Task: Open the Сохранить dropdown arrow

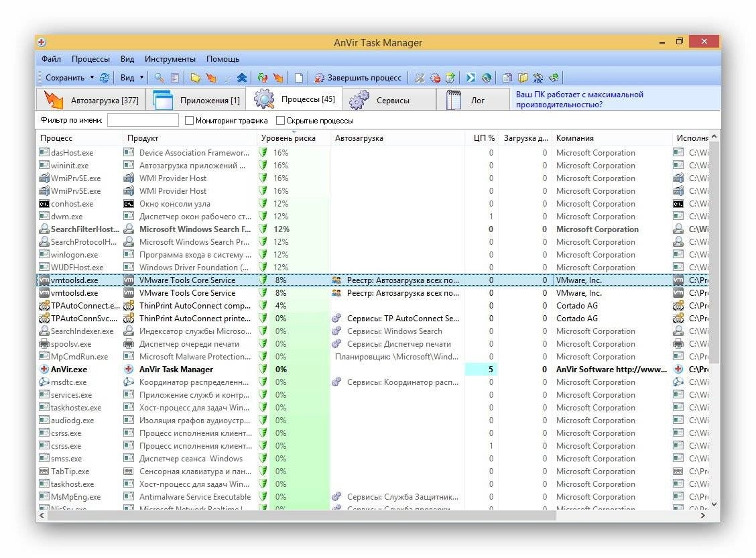Action: [92, 78]
